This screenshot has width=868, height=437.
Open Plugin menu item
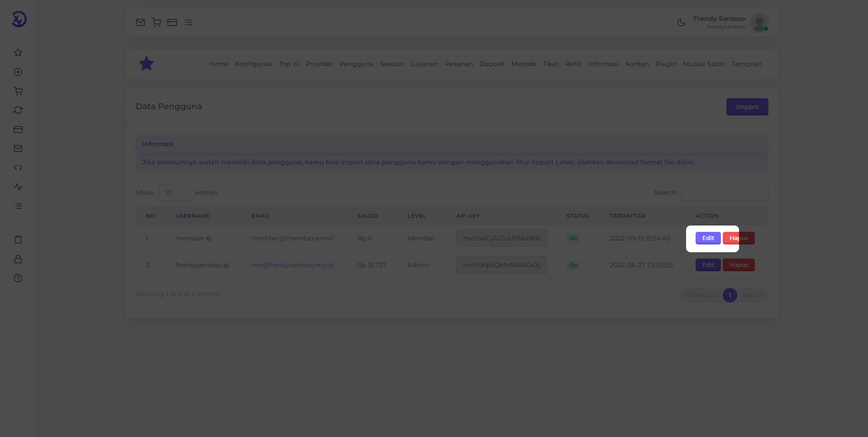(666, 64)
